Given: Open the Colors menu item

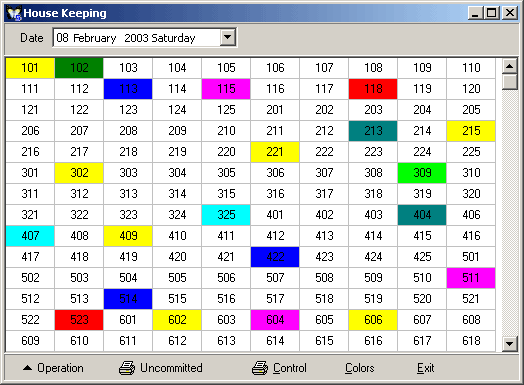Looking at the screenshot, I should click(359, 368).
